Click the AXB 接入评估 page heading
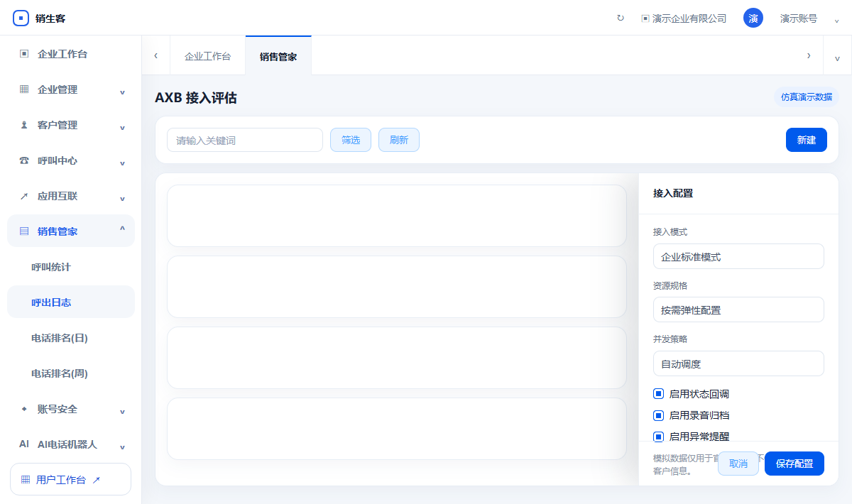Viewport: 852px width, 504px height. point(196,98)
